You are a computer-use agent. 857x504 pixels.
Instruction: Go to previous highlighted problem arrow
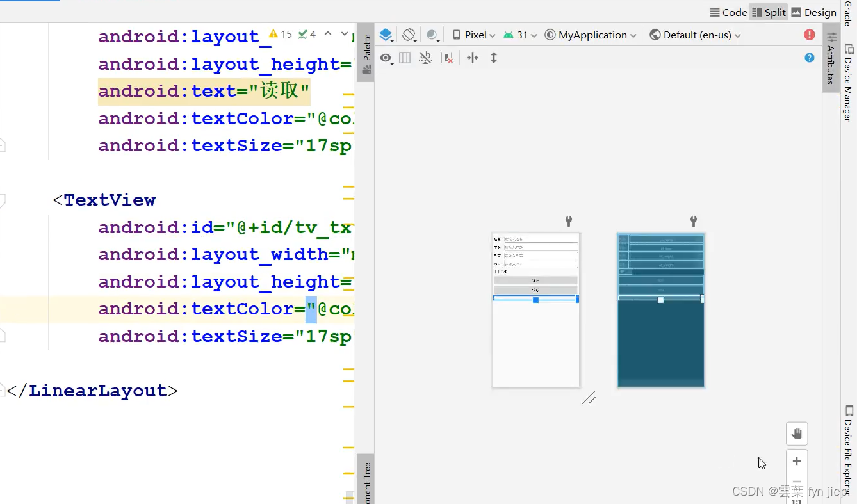coord(328,34)
